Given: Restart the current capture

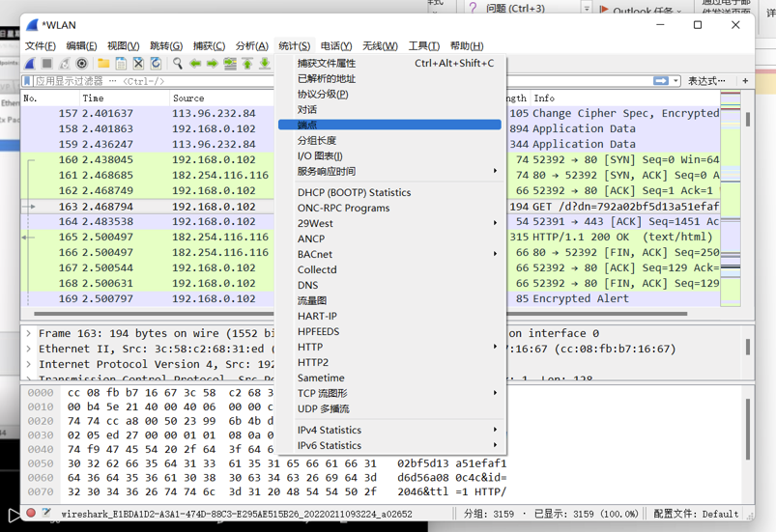Looking at the screenshot, I should point(65,64).
